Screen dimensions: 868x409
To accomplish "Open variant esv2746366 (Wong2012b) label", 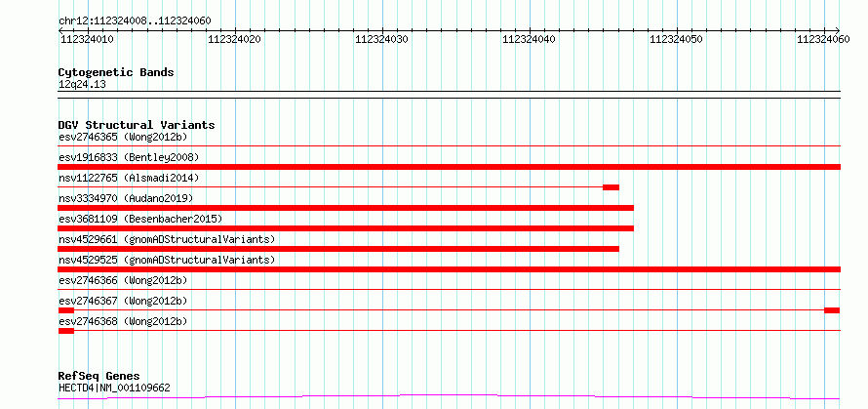I will click(123, 280).
